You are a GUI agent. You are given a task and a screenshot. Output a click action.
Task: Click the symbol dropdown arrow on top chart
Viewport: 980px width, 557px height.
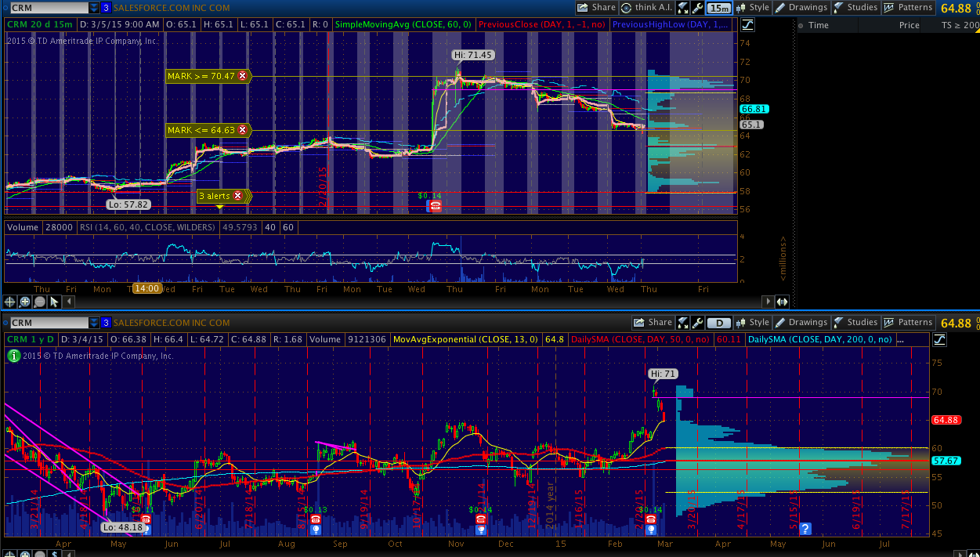(x=95, y=8)
